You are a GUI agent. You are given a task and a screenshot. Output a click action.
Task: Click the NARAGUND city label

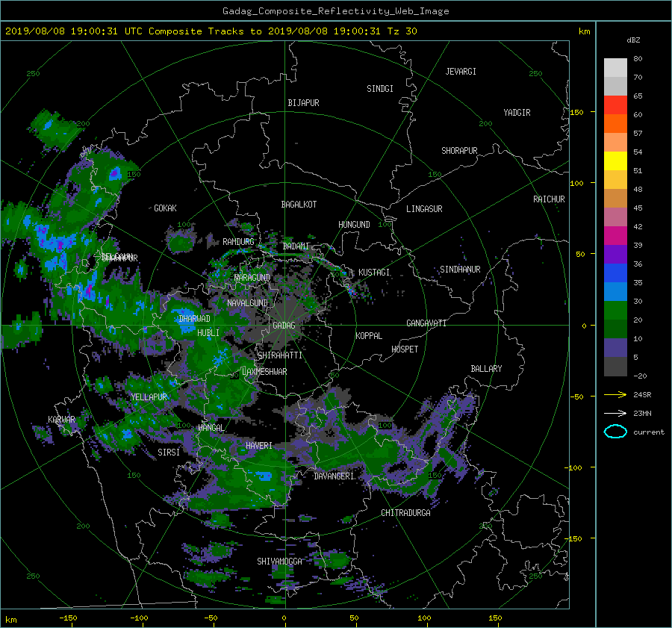pyautogui.click(x=252, y=278)
